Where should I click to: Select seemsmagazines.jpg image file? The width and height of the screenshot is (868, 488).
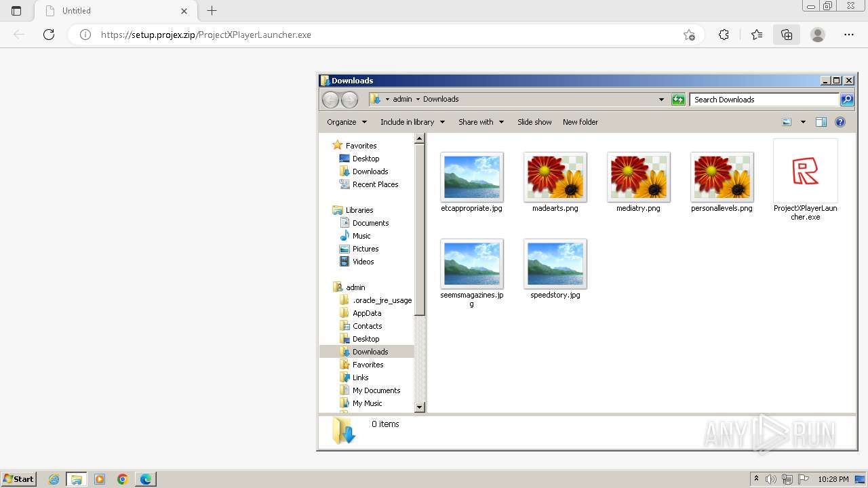pos(472,264)
